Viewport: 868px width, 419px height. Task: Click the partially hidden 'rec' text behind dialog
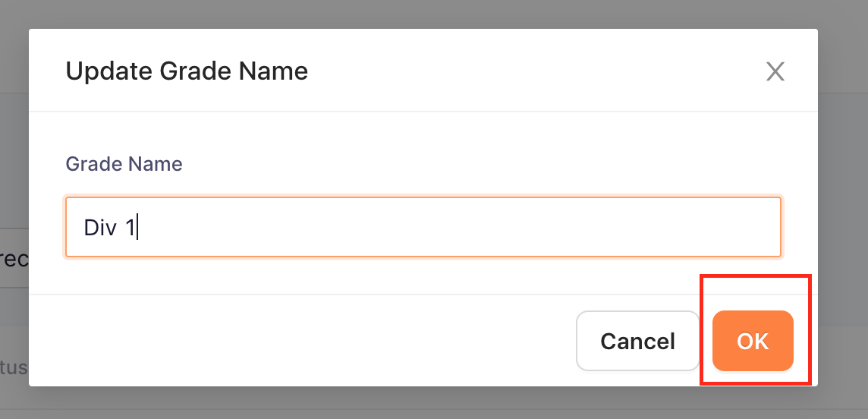pyautogui.click(x=14, y=259)
